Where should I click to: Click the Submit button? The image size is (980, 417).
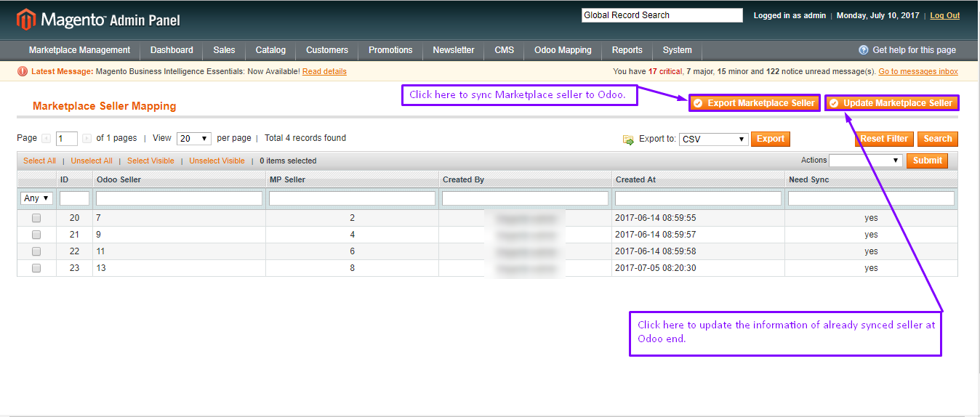coord(927,161)
